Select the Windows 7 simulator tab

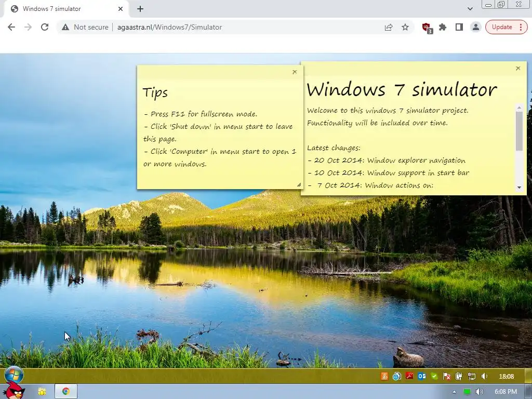tap(66, 9)
